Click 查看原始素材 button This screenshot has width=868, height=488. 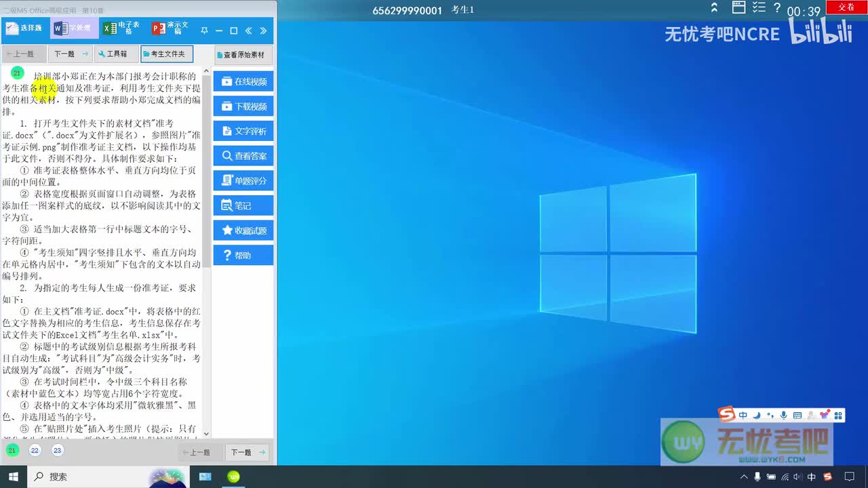(243, 55)
